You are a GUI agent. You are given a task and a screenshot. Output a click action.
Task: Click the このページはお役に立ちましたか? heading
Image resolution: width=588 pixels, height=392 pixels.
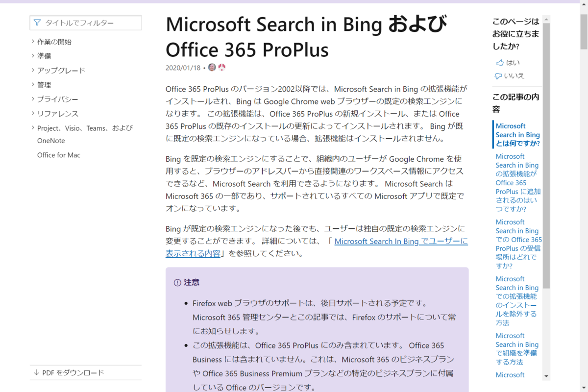tap(516, 34)
